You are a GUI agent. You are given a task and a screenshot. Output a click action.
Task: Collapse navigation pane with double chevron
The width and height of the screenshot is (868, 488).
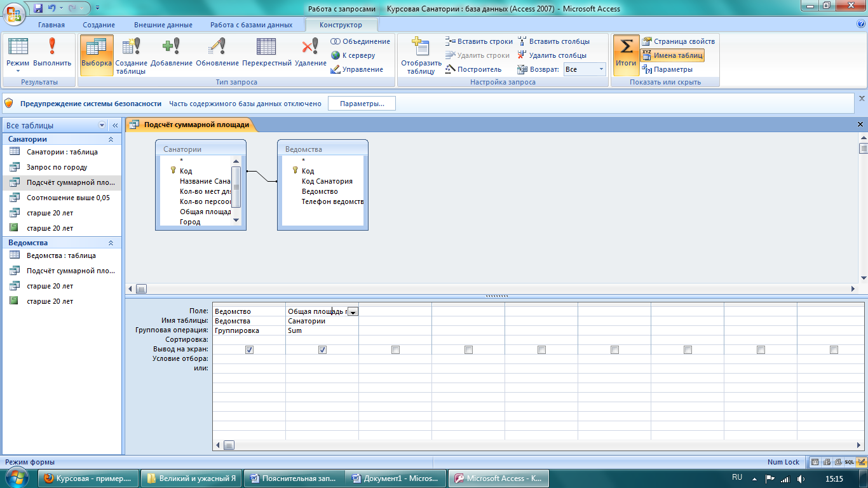click(x=115, y=126)
